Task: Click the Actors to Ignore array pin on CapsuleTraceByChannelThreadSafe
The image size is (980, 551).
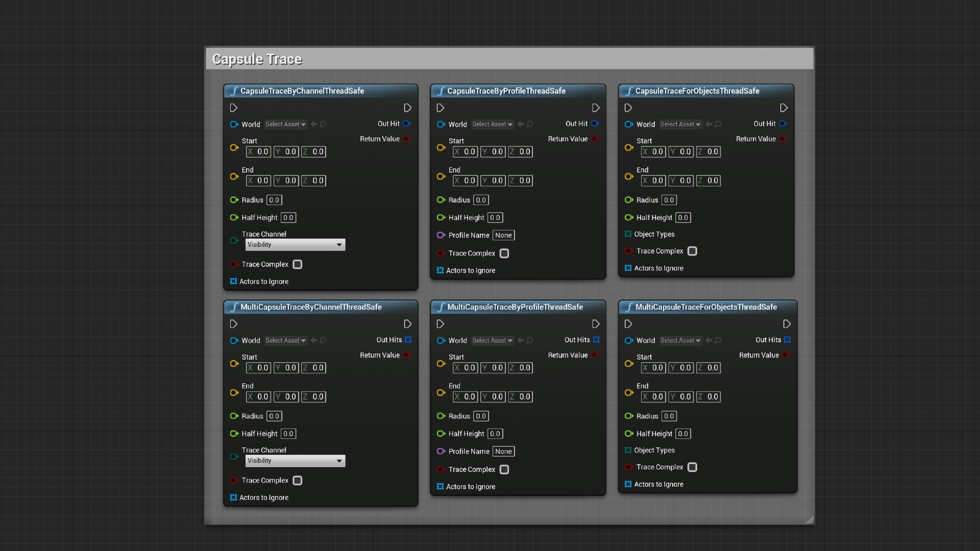Action: pos(234,281)
